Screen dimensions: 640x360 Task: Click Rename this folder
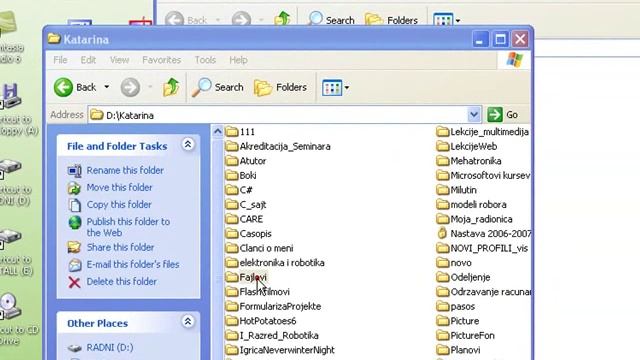[x=125, y=170]
